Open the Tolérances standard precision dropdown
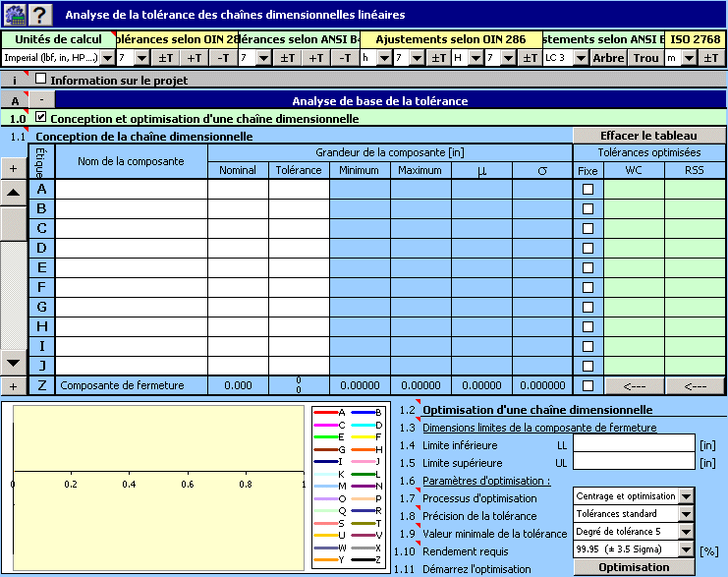Viewport: 728px width, 577px height. coord(686,514)
